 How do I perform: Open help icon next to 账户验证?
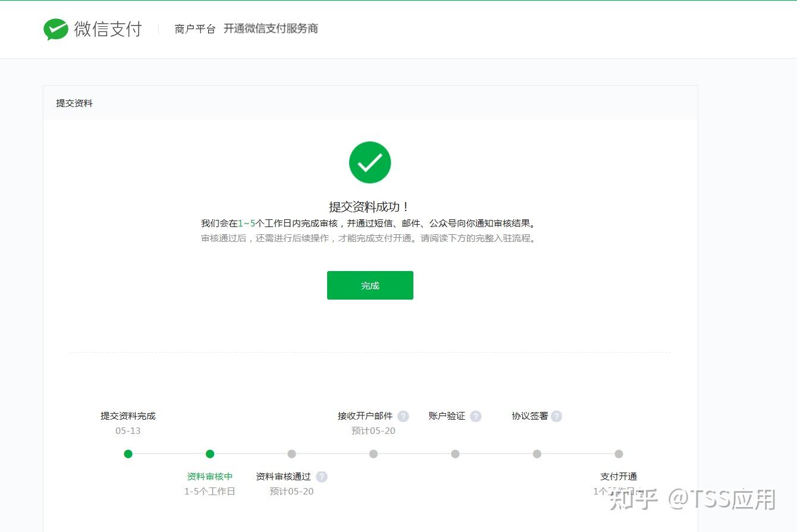point(476,416)
